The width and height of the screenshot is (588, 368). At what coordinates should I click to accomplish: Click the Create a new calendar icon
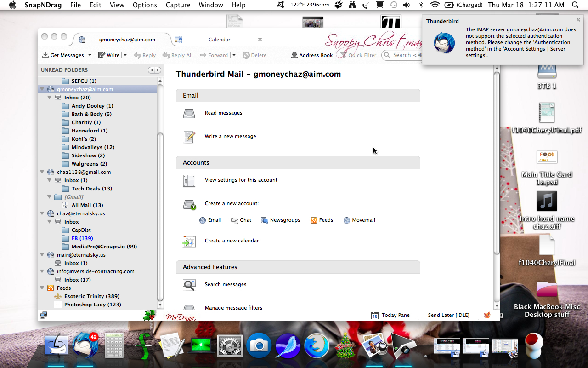(189, 241)
